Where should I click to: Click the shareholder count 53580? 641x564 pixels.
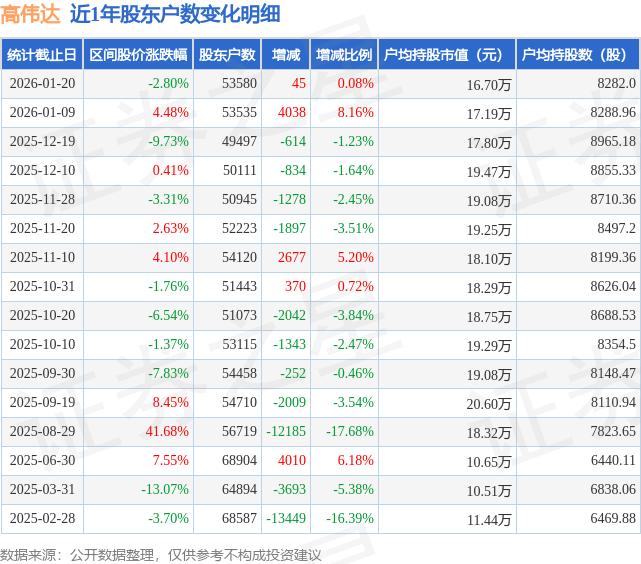coord(240,83)
